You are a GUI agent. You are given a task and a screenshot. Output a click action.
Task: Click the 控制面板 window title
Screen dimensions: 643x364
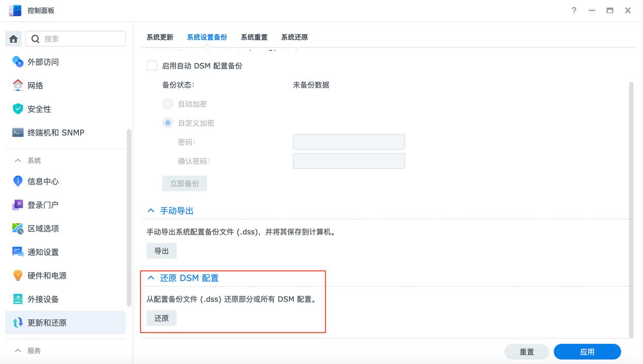[41, 10]
